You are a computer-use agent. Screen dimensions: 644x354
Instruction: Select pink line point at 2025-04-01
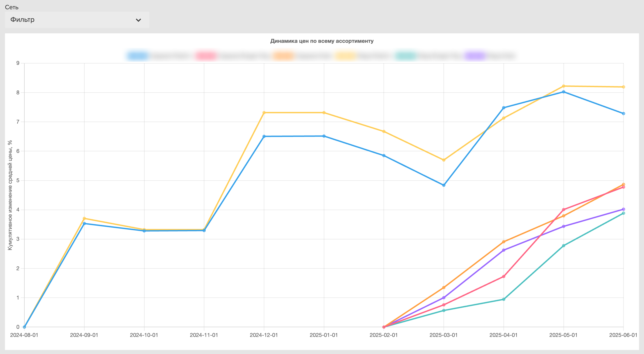(x=504, y=277)
